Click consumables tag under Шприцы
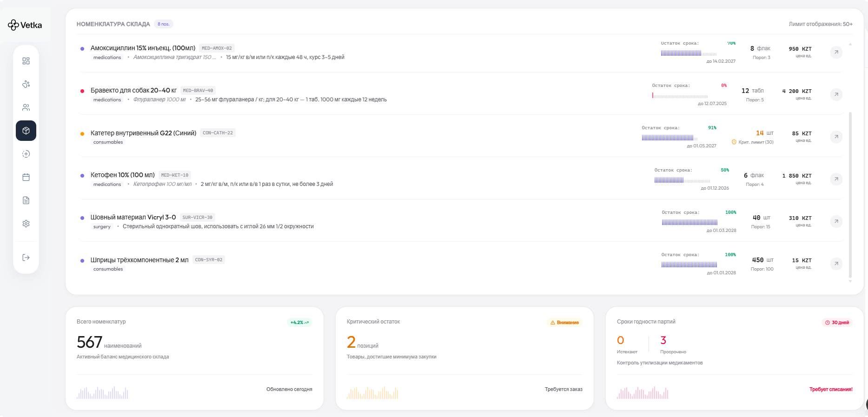The image size is (868, 417). [108, 269]
